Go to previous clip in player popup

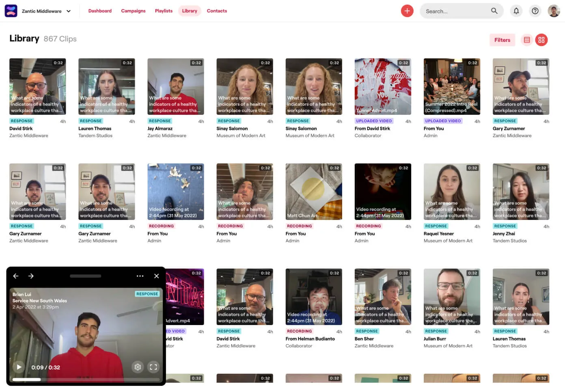click(16, 276)
